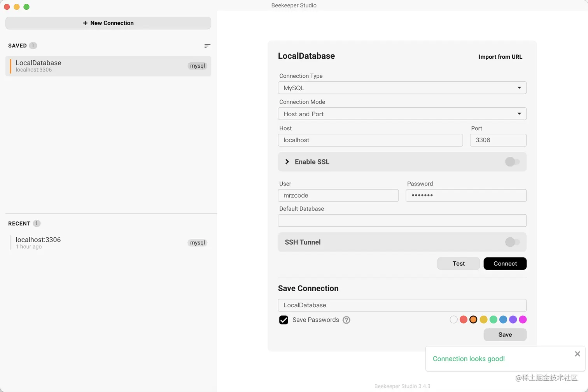Select saved connection LocalDatabase in sidebar
The height and width of the screenshot is (392, 588).
pos(108,66)
